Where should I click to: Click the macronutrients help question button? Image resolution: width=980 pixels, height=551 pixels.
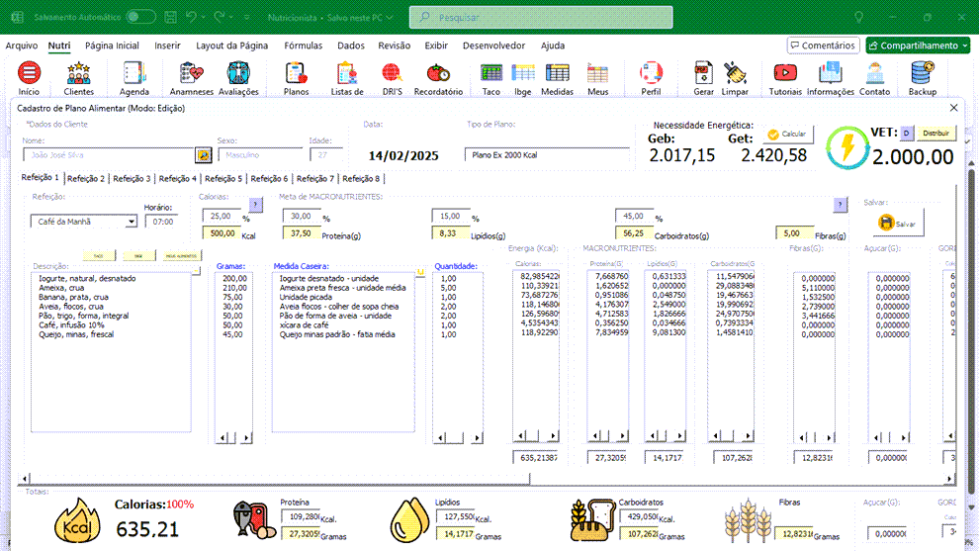click(x=840, y=205)
